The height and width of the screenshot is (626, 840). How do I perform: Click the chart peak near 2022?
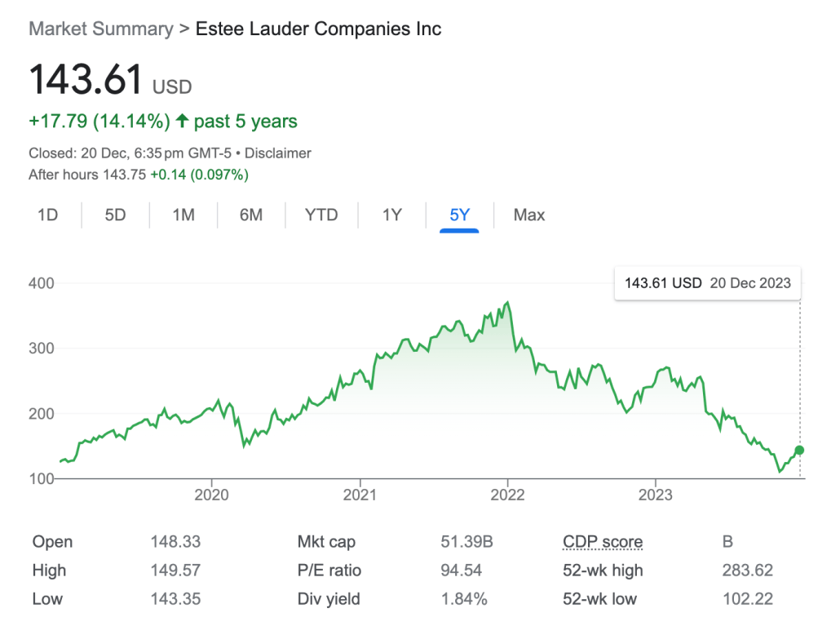[508, 302]
